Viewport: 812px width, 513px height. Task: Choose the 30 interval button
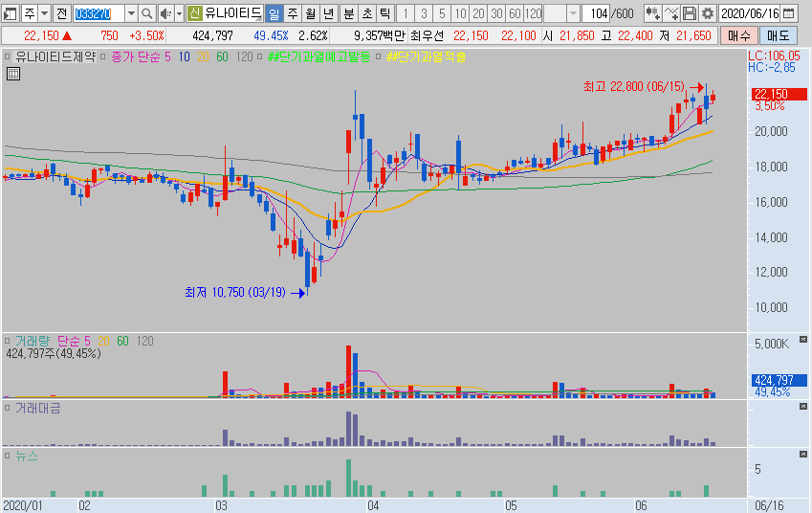click(x=496, y=13)
